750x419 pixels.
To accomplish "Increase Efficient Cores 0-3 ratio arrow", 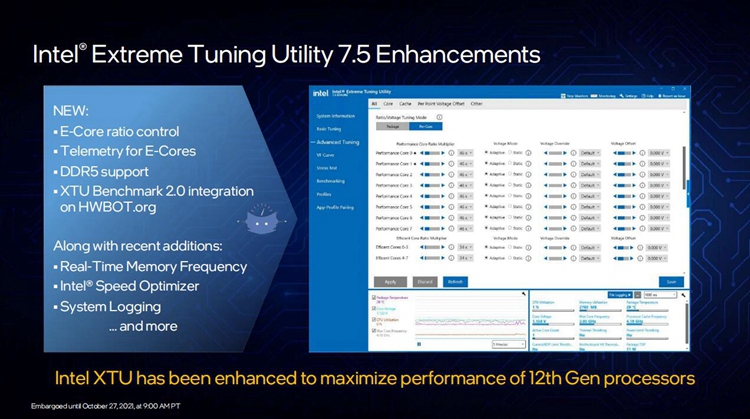I will tap(443, 247).
